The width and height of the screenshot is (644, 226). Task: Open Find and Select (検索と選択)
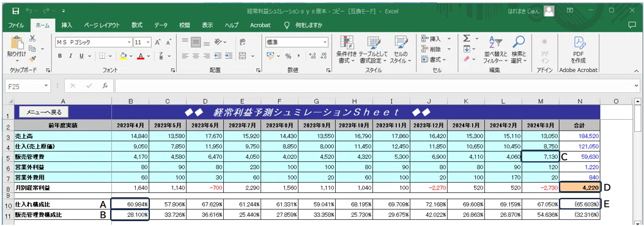[x=519, y=49]
